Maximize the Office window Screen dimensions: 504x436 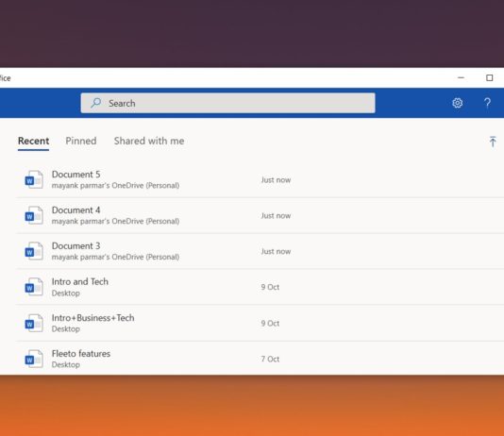(489, 77)
